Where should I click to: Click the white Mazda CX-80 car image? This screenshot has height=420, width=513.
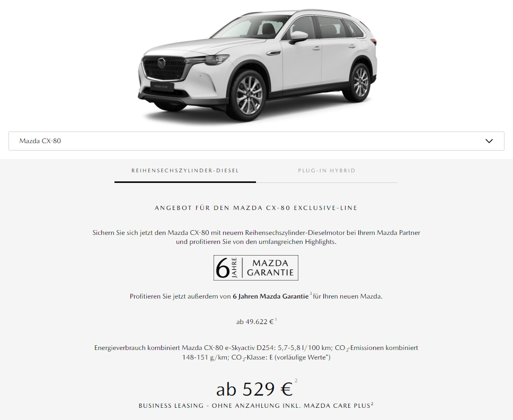coord(257,65)
